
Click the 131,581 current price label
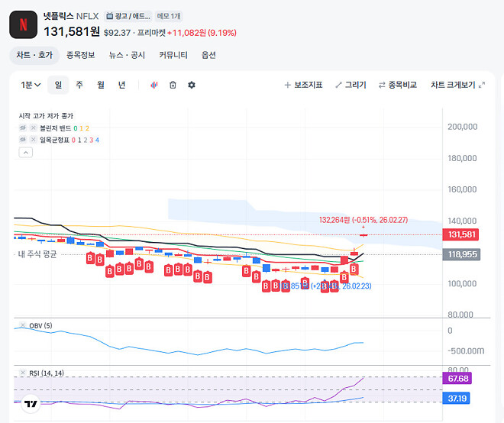click(463, 234)
